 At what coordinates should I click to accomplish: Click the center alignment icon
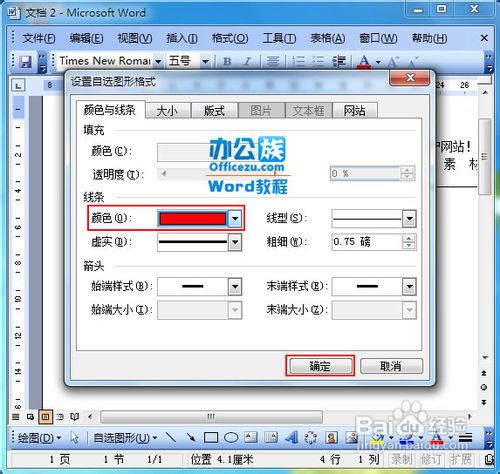click(273, 62)
